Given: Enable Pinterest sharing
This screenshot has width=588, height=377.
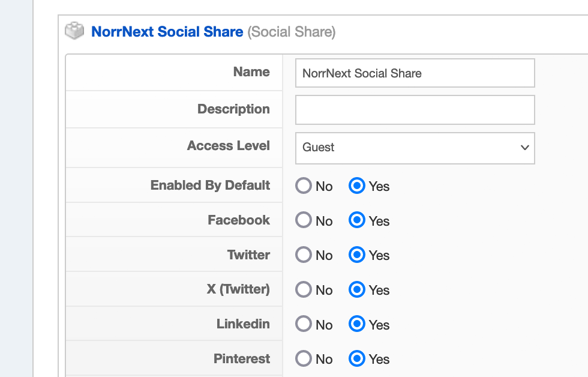Looking at the screenshot, I should 358,358.
